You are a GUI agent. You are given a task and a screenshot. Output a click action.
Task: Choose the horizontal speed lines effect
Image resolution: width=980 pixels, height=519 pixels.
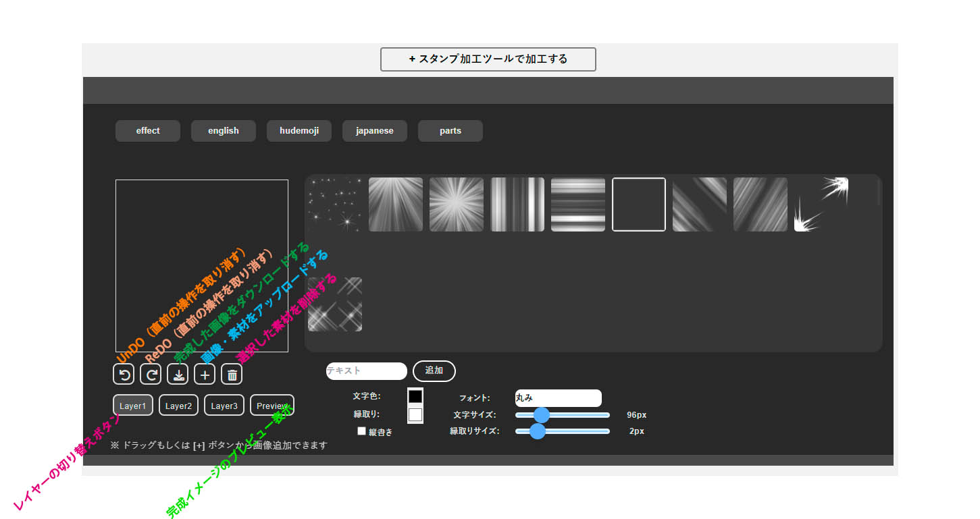(578, 204)
